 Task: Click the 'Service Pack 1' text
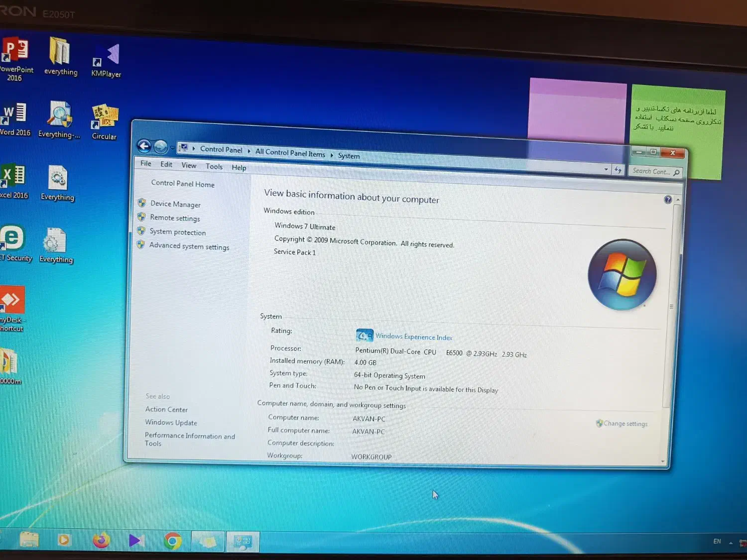click(294, 252)
